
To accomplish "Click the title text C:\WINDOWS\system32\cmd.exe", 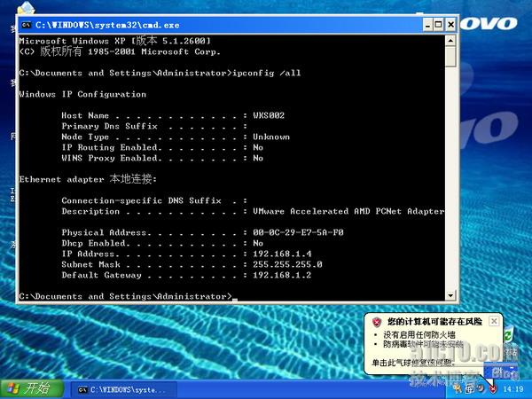I will [x=107, y=25].
